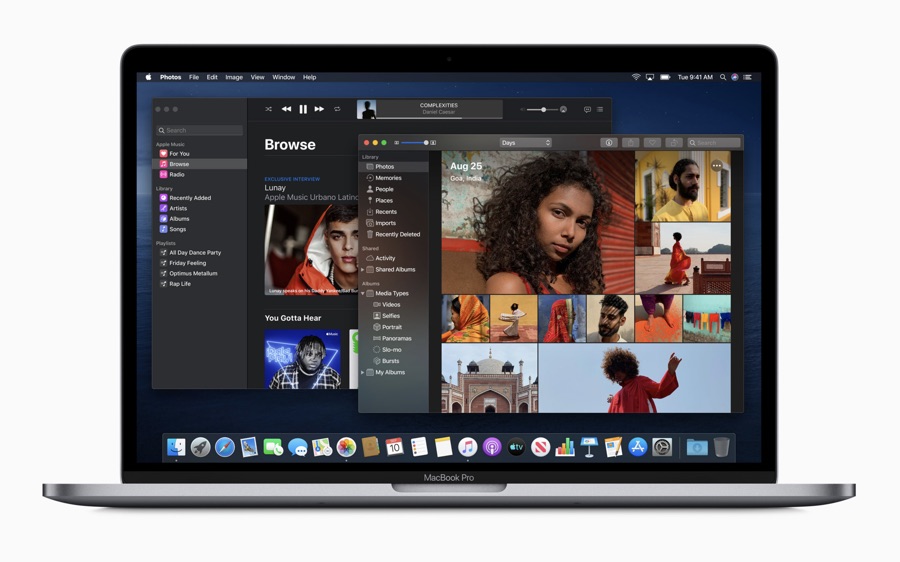Toggle repeat in the Music window
The height and width of the screenshot is (562, 900).
[337, 109]
